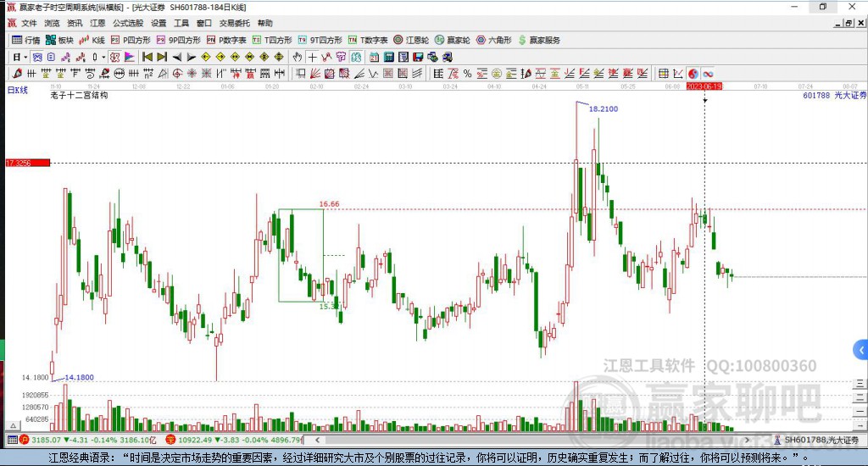Click the red floppy disk save icon
This screenshot has width=868, height=466.
417,57
